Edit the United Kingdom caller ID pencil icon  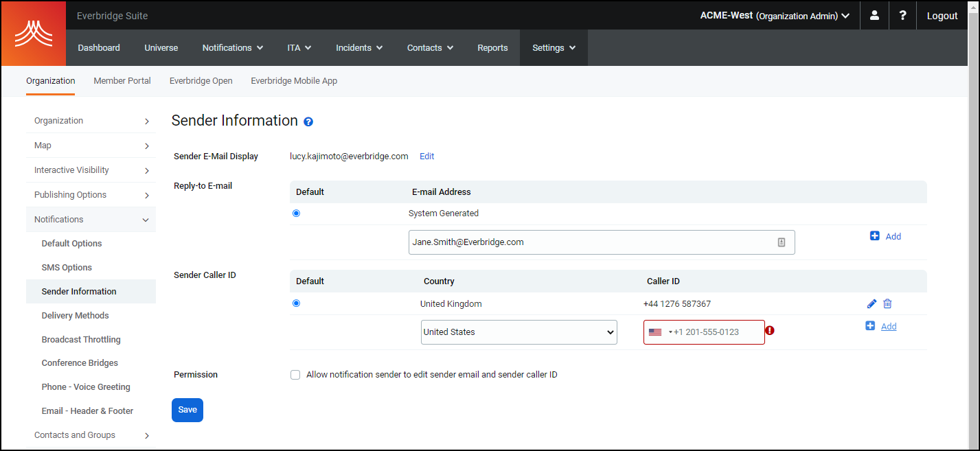point(871,303)
